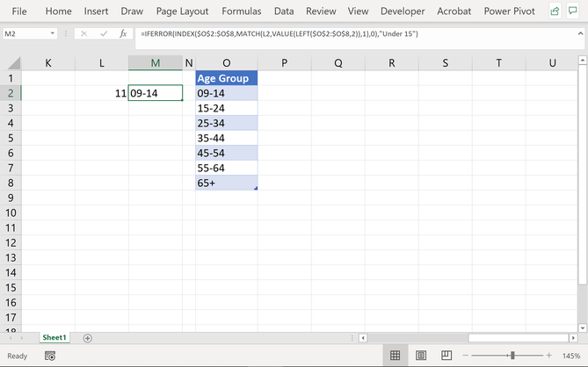Click previous sheet navigation arrow
Image resolution: width=588 pixels, height=367 pixels.
coord(11,338)
